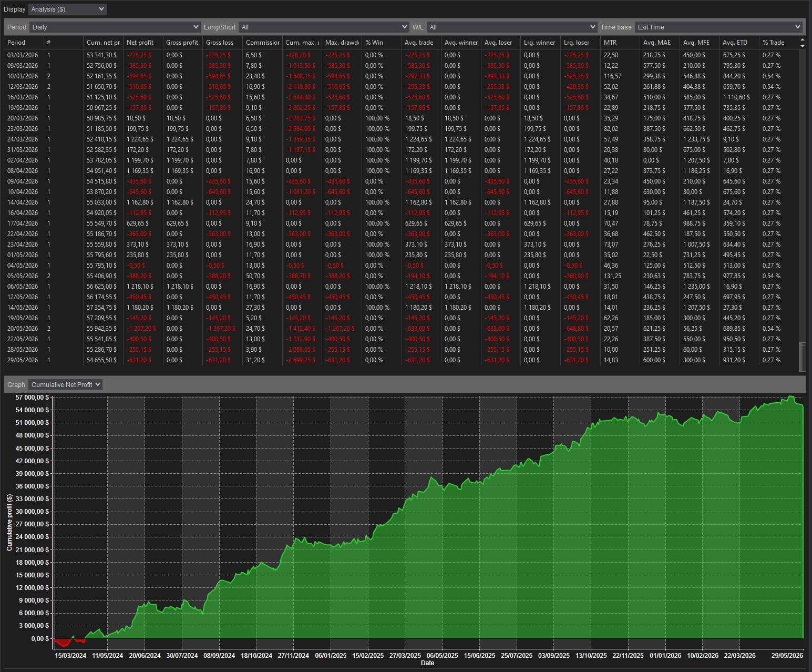The height and width of the screenshot is (672, 812).
Task: Select the 02/04/2026 period row
Action: coord(402,160)
